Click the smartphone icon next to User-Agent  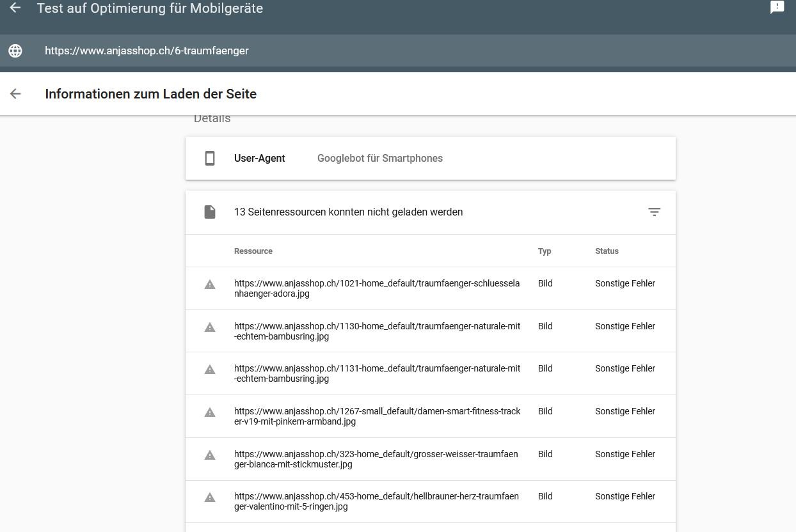pos(210,159)
